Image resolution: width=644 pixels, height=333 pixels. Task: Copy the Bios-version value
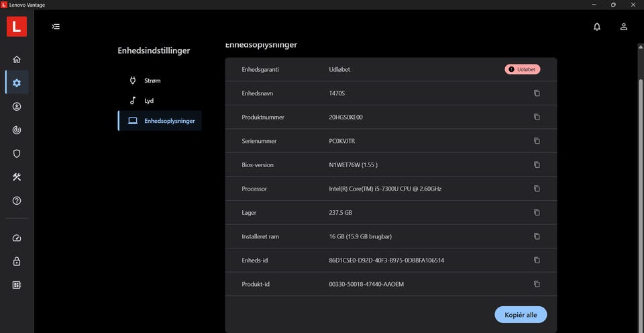click(537, 165)
